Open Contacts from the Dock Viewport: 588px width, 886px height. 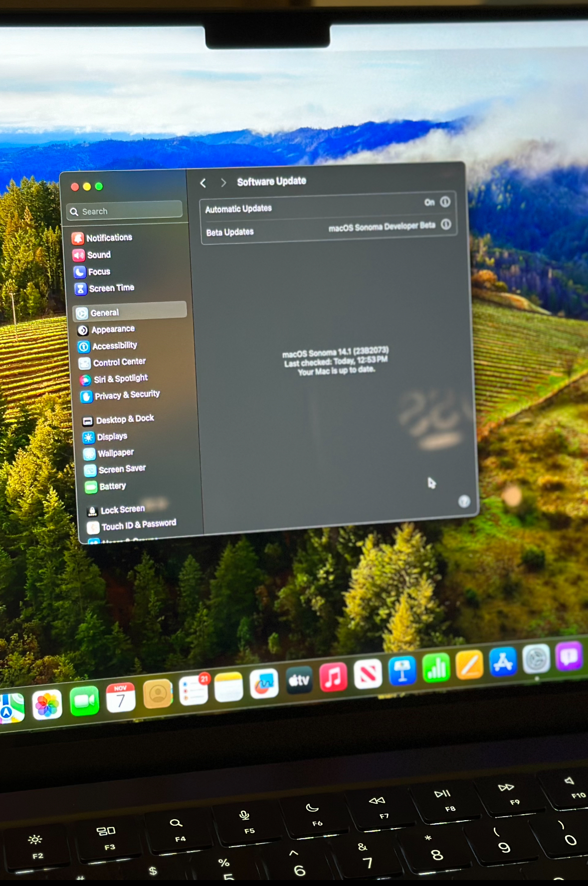(158, 694)
